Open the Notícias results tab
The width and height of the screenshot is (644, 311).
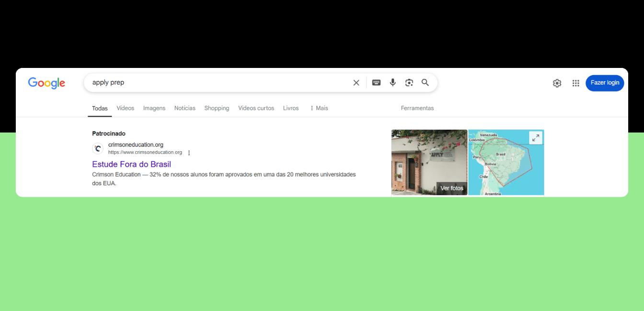point(185,108)
